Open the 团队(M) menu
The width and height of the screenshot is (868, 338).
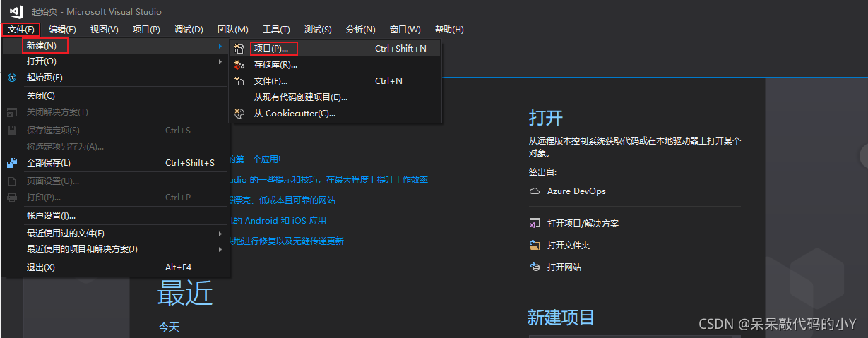tap(233, 30)
